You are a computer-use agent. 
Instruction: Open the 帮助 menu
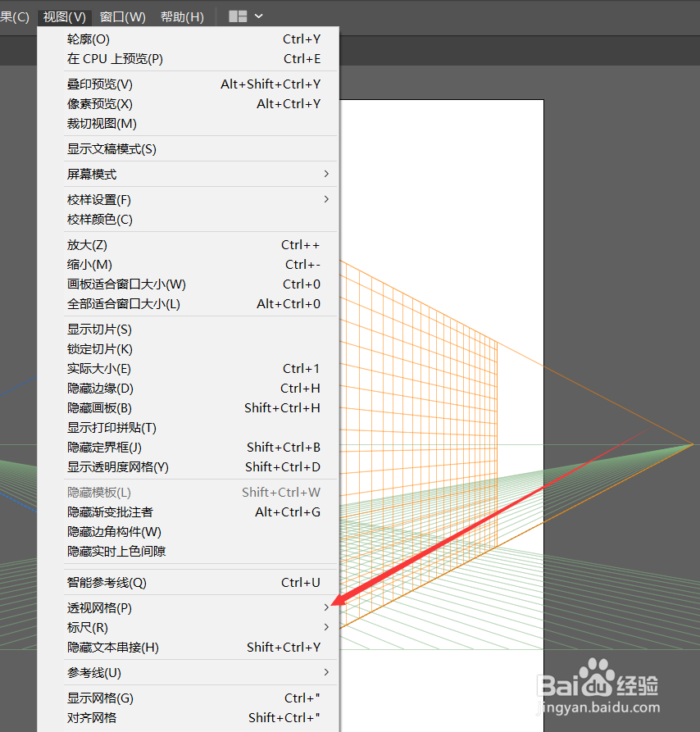(x=182, y=16)
